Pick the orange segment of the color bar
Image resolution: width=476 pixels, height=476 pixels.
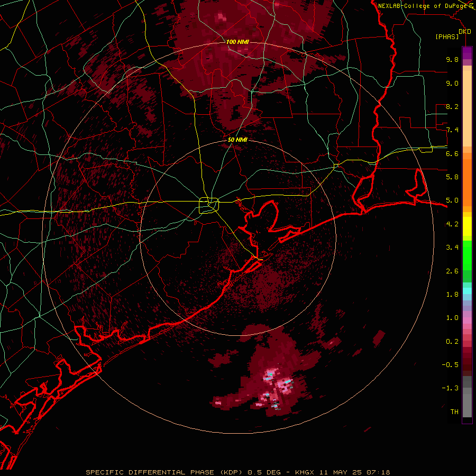[467, 182]
